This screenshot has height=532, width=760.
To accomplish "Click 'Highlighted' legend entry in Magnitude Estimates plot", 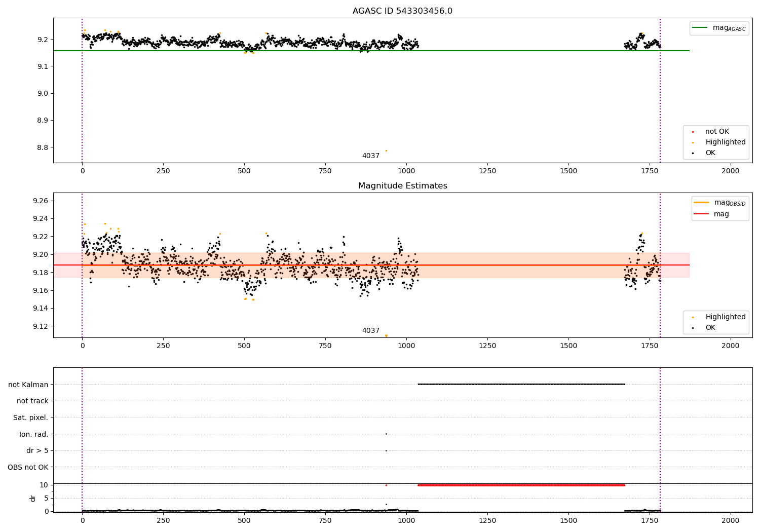I will pyautogui.click(x=718, y=317).
